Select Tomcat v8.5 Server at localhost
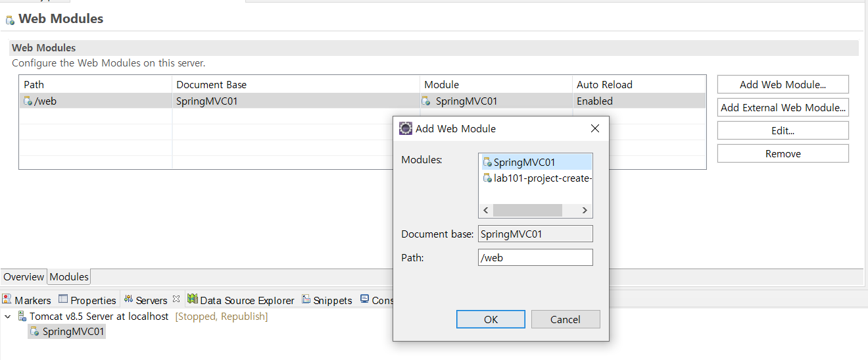The width and height of the screenshot is (868, 360). 99,317
